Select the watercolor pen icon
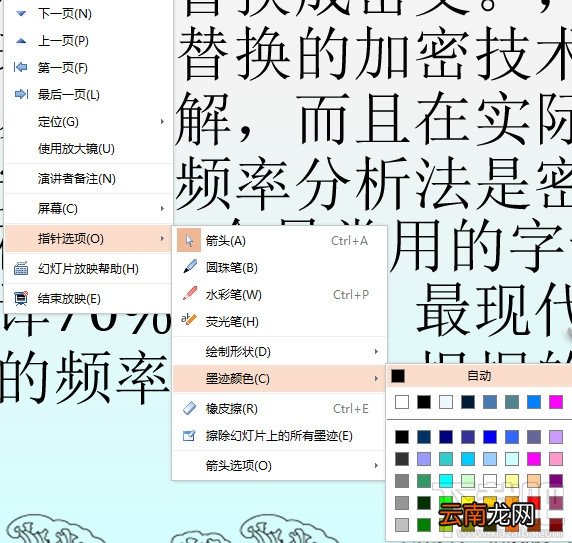 [x=190, y=294]
